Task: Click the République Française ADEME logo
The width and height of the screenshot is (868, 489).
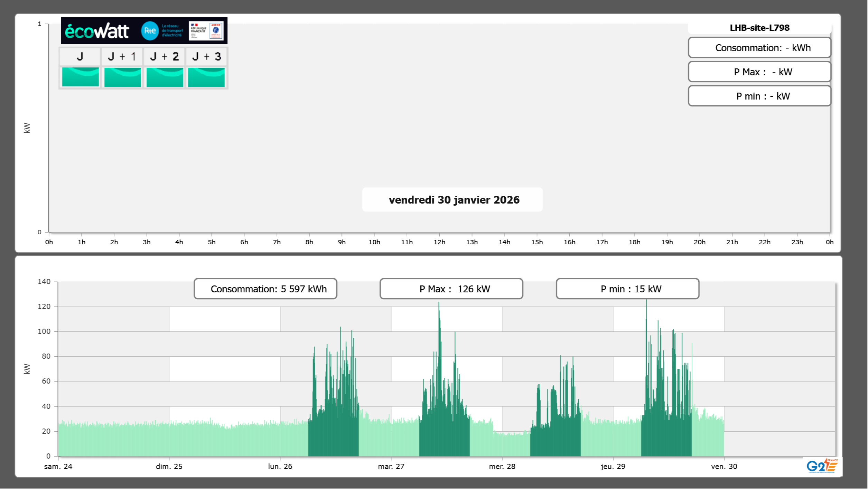Action: (206, 31)
